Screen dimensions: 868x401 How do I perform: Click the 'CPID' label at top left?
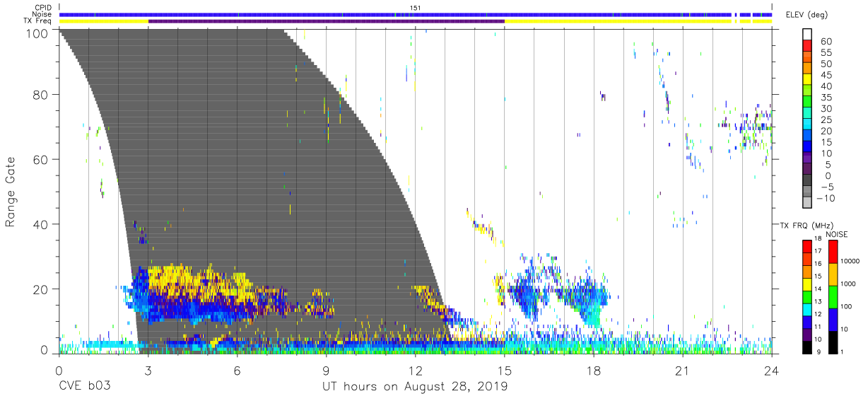coord(43,8)
